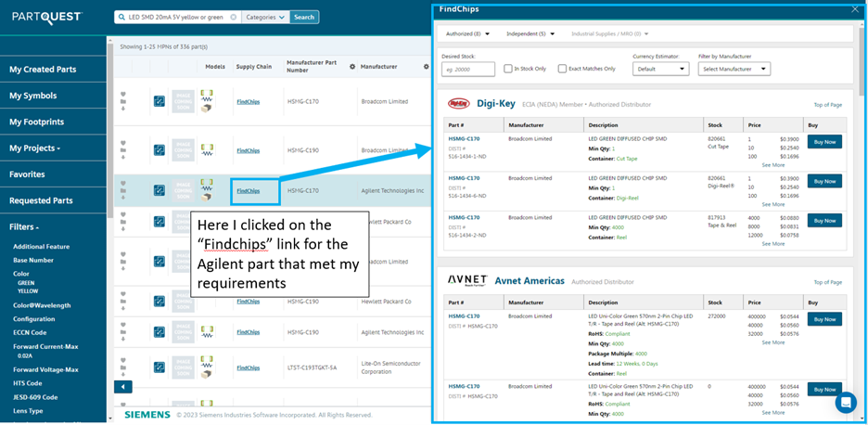Click Top of Page in Digi-Key section
This screenshot has height=425, width=868.
tap(827, 105)
